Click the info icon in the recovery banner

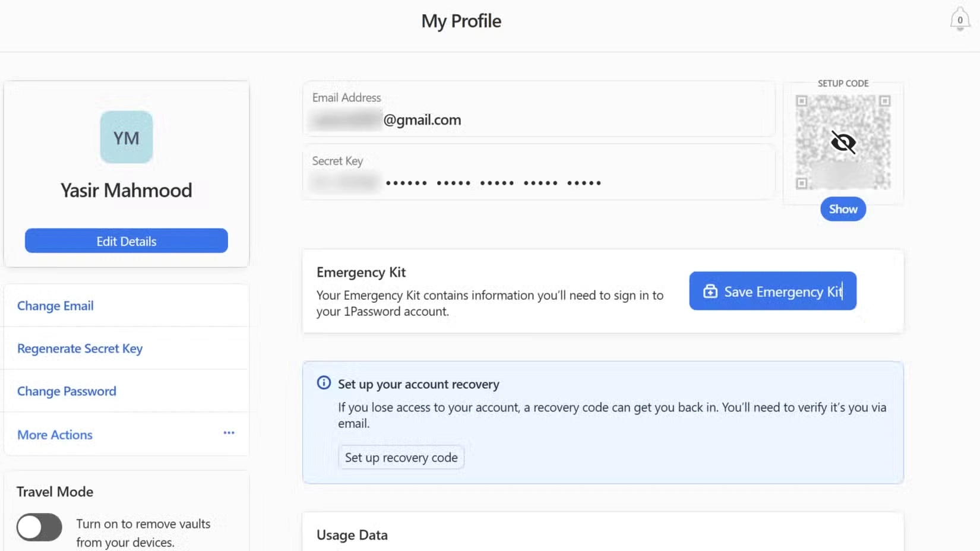323,383
